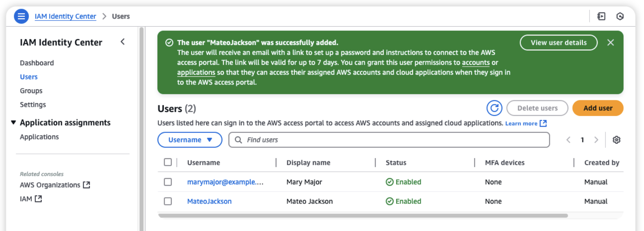Click Users breadcrumb text
Screen dimensions: 644x231
[x=121, y=16]
